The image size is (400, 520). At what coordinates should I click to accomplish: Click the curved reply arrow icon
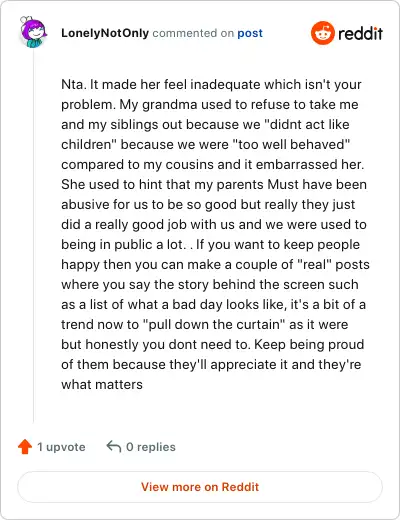click(114, 446)
